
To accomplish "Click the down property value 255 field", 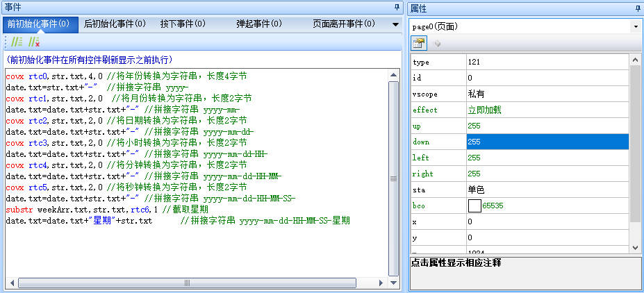I will pyautogui.click(x=547, y=142).
